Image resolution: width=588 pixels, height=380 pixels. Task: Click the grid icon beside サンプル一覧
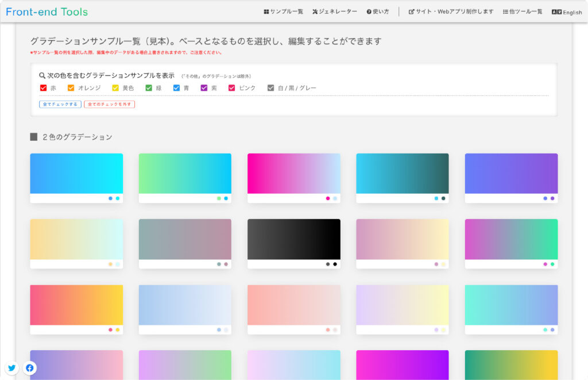[x=266, y=11]
